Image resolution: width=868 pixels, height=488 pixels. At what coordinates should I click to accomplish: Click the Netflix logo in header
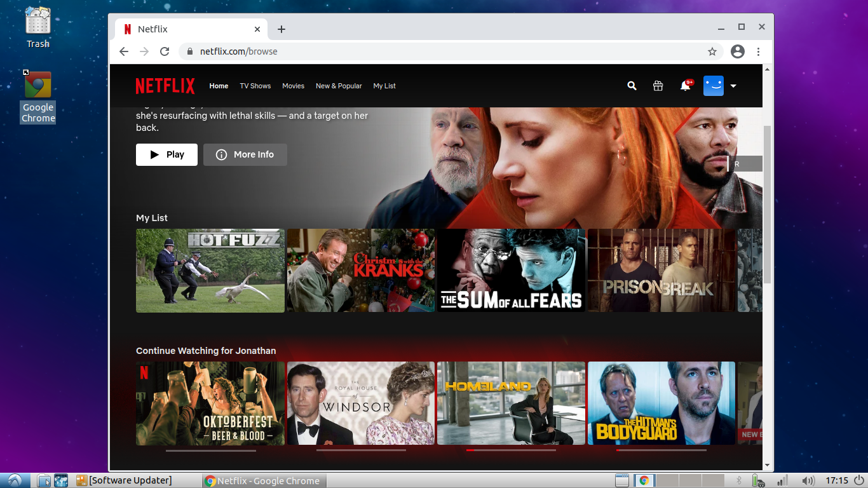(165, 86)
